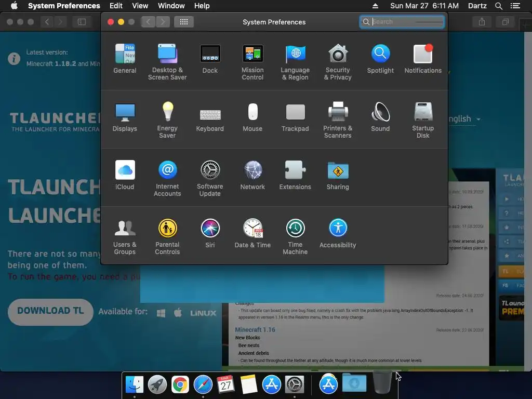Open the System Preferences app menu
Image resolution: width=532 pixels, height=399 pixels.
pyautogui.click(x=64, y=6)
